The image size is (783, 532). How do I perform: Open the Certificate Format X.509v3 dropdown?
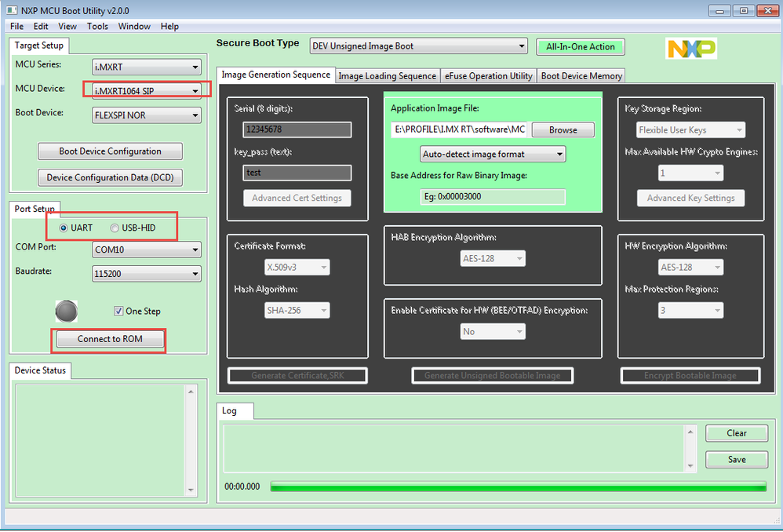click(297, 267)
